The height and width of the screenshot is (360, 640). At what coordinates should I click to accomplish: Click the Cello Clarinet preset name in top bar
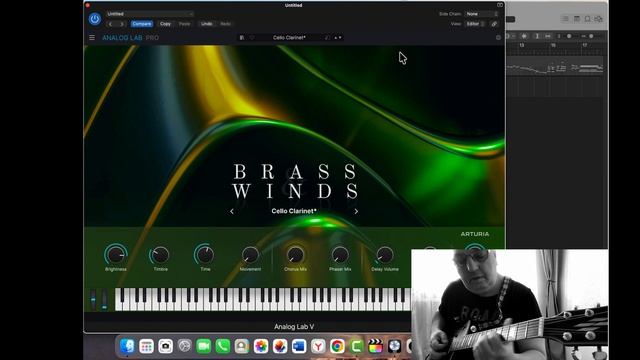click(x=289, y=38)
